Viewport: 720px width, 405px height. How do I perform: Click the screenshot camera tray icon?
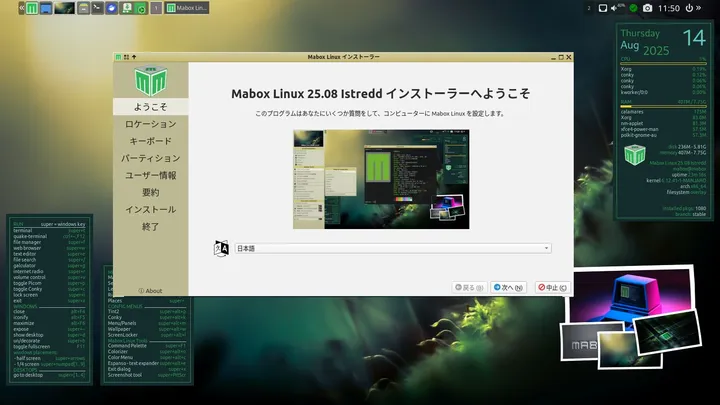648,8
